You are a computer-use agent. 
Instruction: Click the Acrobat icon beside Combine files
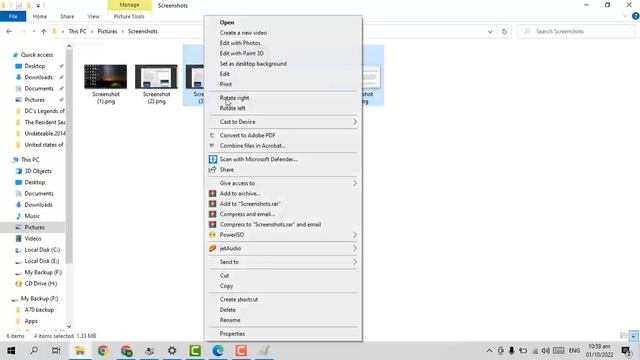(212, 146)
